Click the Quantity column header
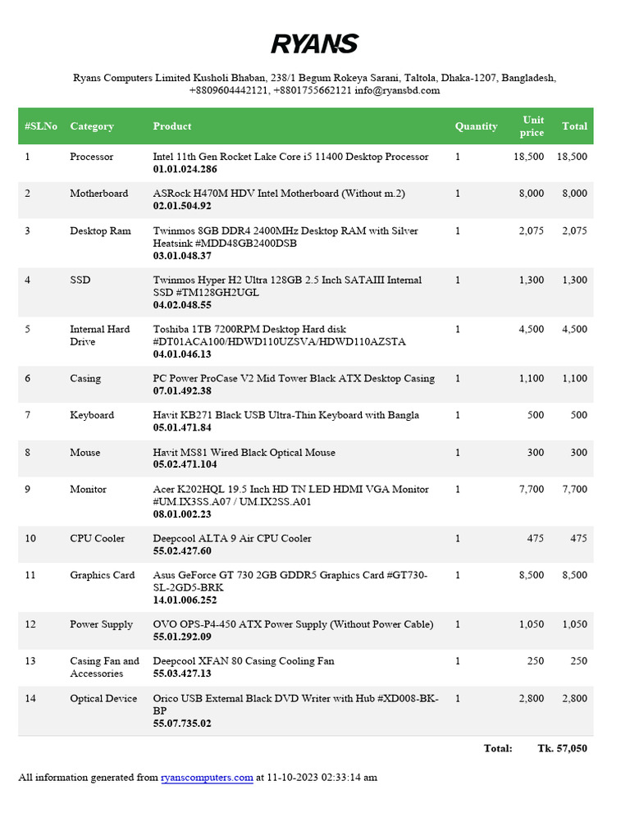This screenshot has width=630, height=840. pos(476,126)
